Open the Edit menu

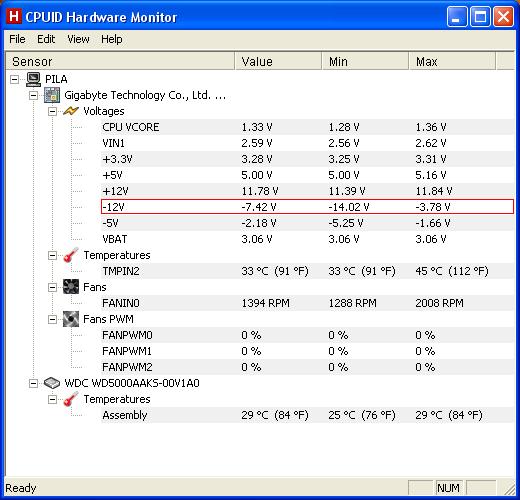pos(46,39)
